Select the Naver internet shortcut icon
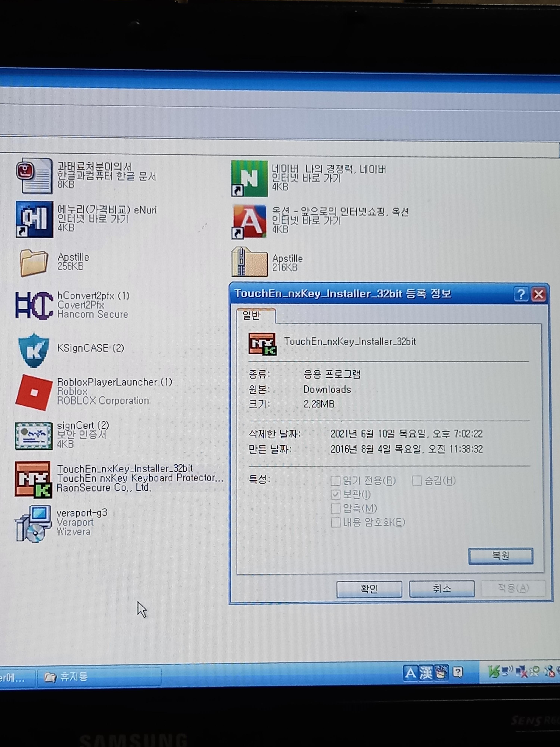 249,178
